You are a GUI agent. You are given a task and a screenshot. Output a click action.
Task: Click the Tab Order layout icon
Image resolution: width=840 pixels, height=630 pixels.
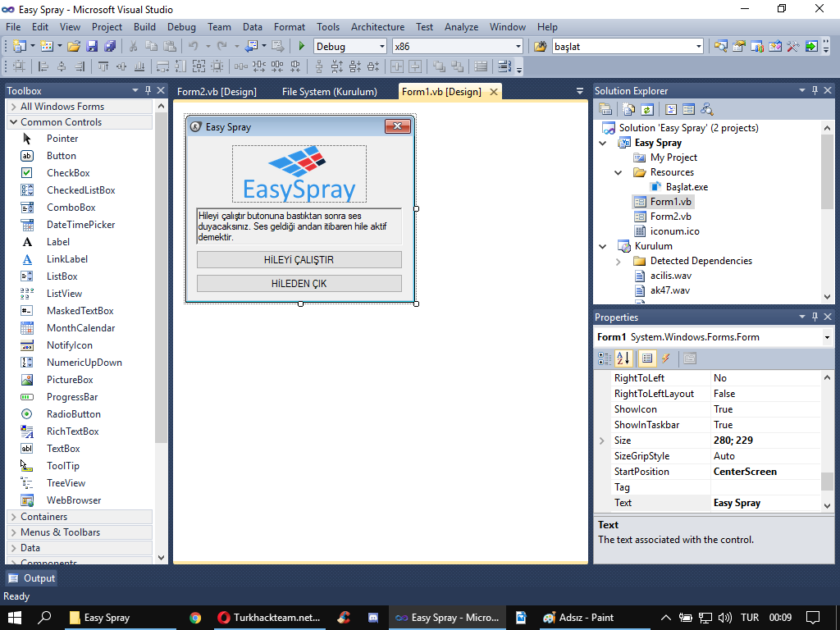tap(504, 66)
